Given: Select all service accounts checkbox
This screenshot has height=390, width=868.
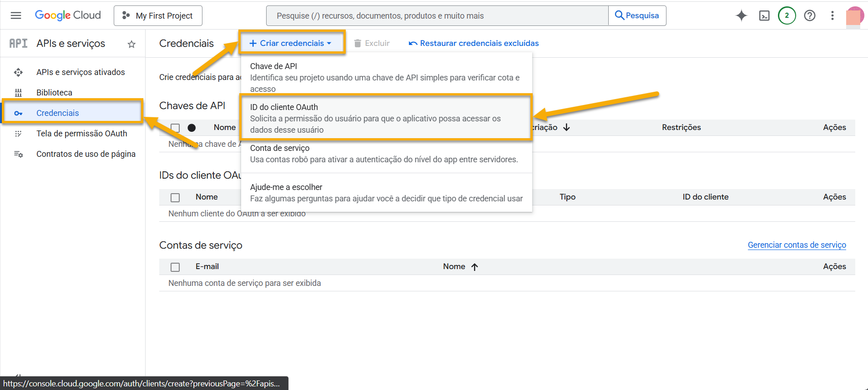Looking at the screenshot, I should coord(175,267).
